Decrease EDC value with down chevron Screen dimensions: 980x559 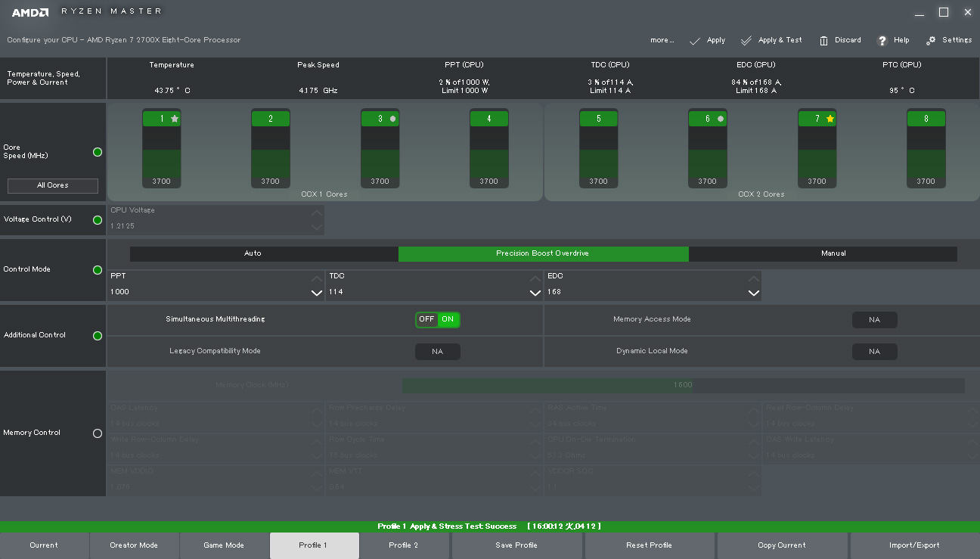(753, 293)
